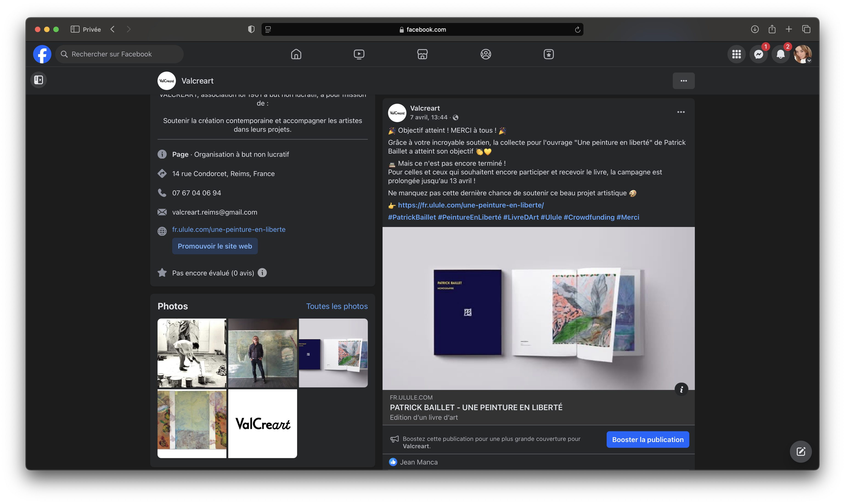Open Valcreart page options three-dot menu

coord(683,81)
